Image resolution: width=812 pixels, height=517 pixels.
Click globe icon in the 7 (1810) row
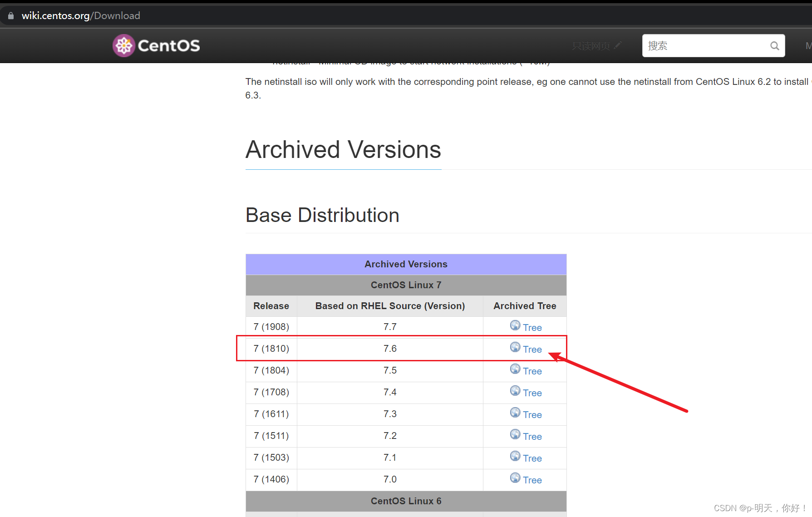click(x=515, y=347)
